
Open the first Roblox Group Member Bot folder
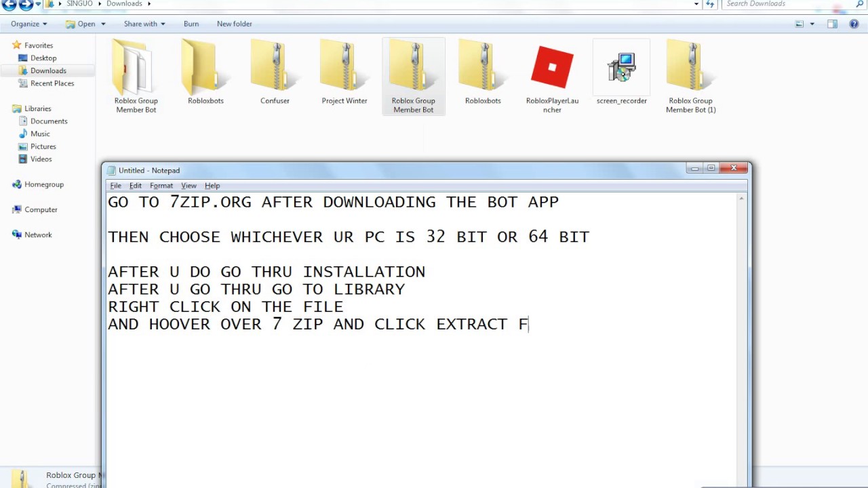click(136, 76)
